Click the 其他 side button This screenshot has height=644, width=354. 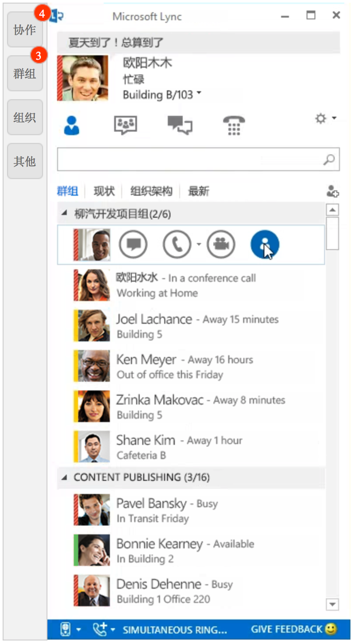tap(25, 161)
